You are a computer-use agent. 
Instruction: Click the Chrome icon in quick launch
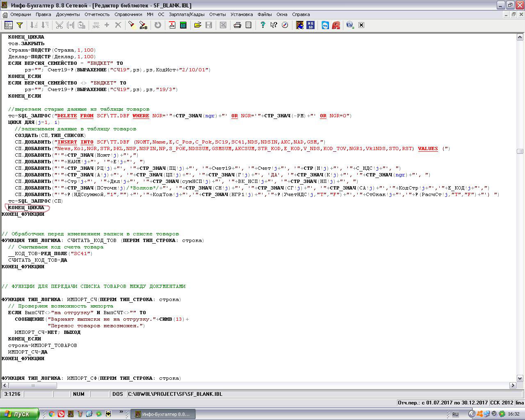(52, 414)
